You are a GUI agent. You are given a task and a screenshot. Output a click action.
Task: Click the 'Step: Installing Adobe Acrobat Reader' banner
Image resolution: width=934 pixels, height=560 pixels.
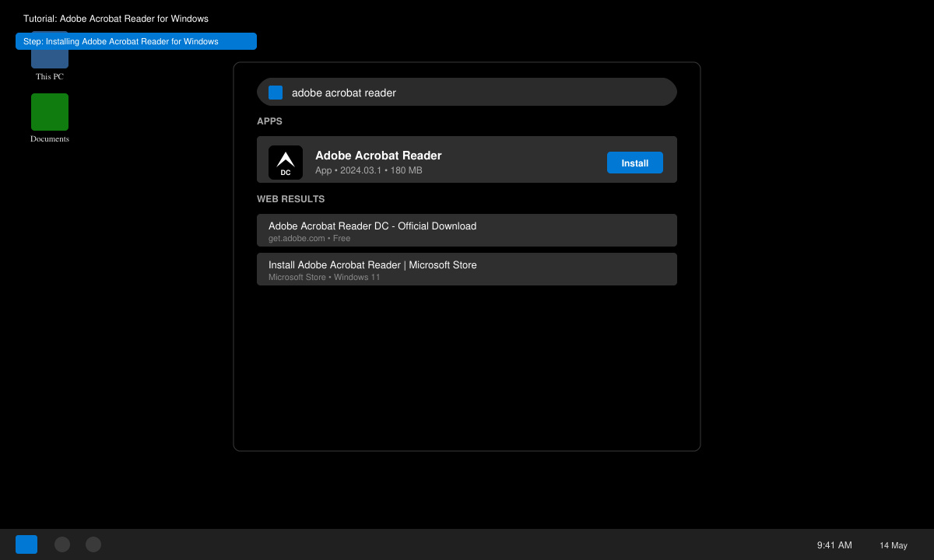[x=136, y=41]
